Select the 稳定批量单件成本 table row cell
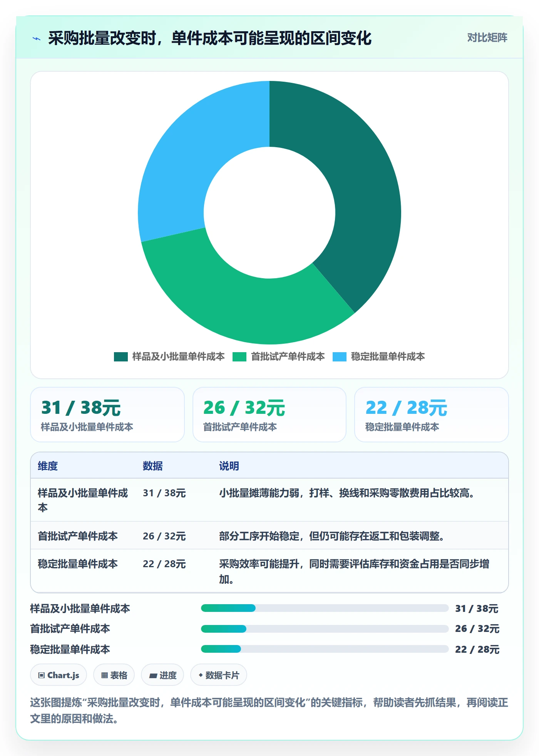539x756 pixels. pyautogui.click(x=83, y=571)
